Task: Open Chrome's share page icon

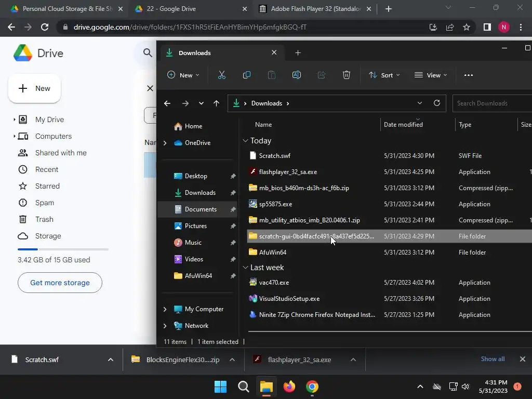Action: pyautogui.click(x=450, y=27)
